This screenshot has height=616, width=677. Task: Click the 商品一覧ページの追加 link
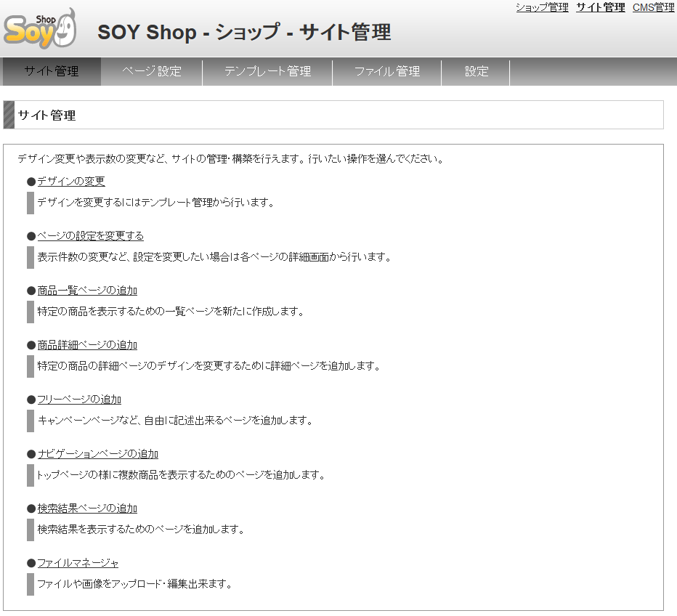87,291
